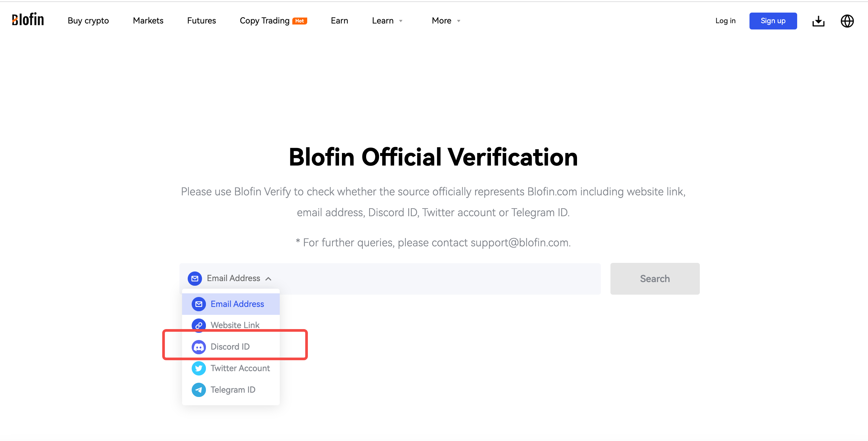Click the Sign up button
The height and width of the screenshot is (441, 868).
pyautogui.click(x=773, y=21)
